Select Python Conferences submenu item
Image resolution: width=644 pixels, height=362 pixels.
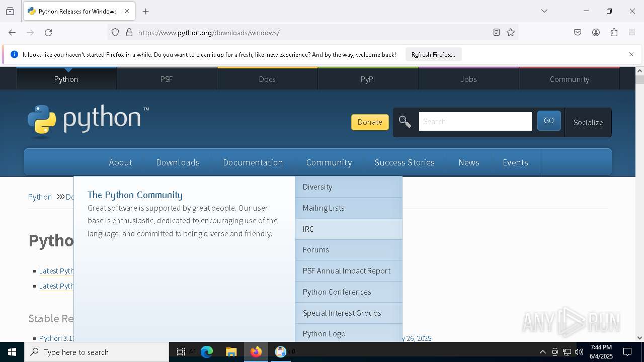pyautogui.click(x=349, y=292)
